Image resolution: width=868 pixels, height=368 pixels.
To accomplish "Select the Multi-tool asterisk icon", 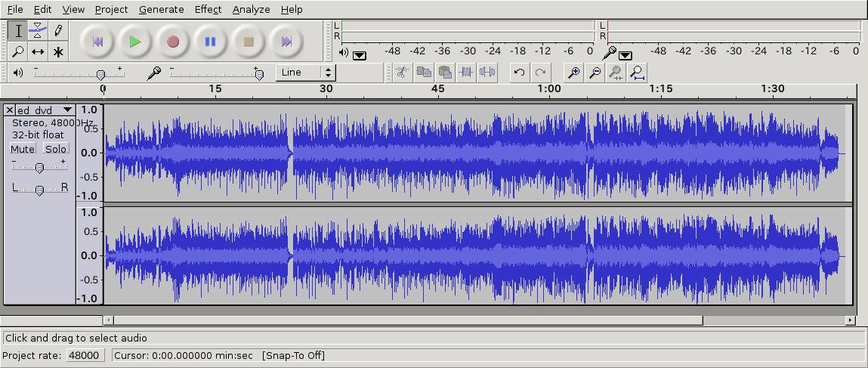I will 57,52.
